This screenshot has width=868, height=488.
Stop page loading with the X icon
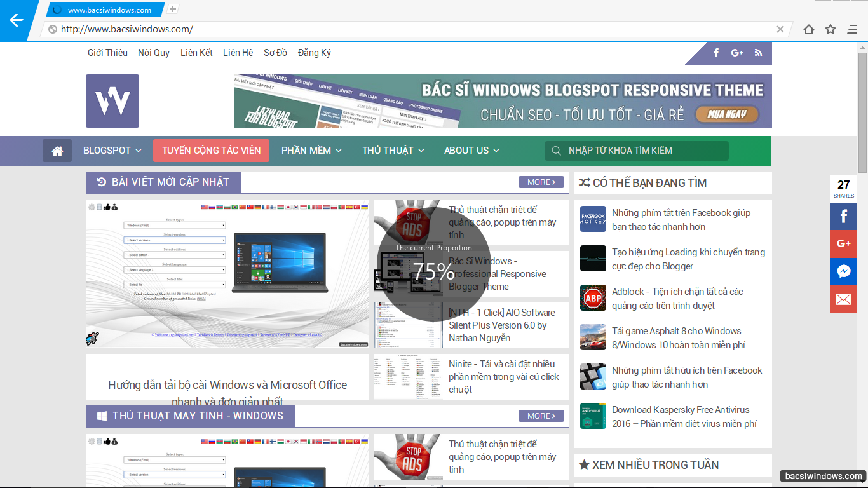tap(780, 29)
